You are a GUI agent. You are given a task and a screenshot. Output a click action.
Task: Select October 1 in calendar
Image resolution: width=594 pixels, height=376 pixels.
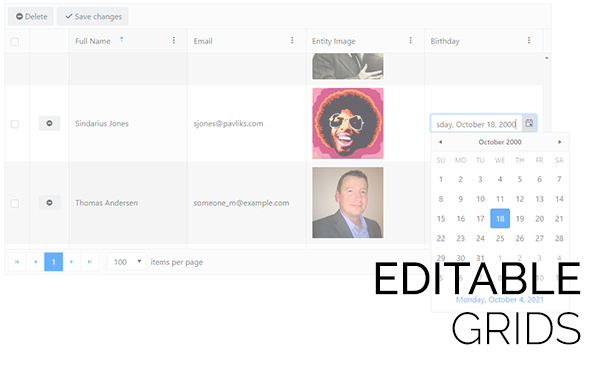point(441,179)
